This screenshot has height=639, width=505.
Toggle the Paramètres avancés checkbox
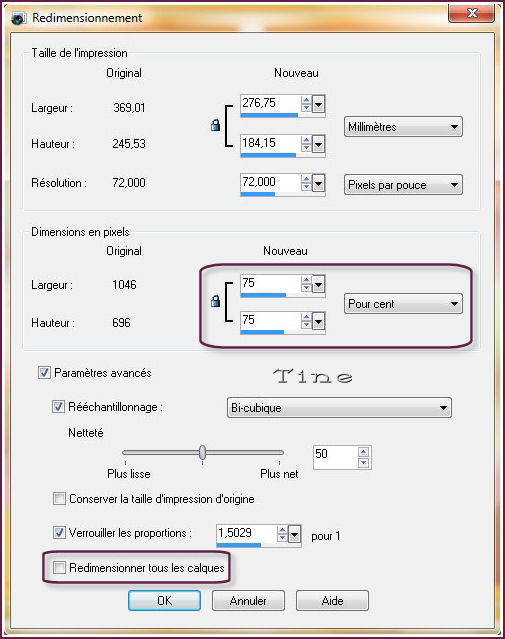(44, 372)
